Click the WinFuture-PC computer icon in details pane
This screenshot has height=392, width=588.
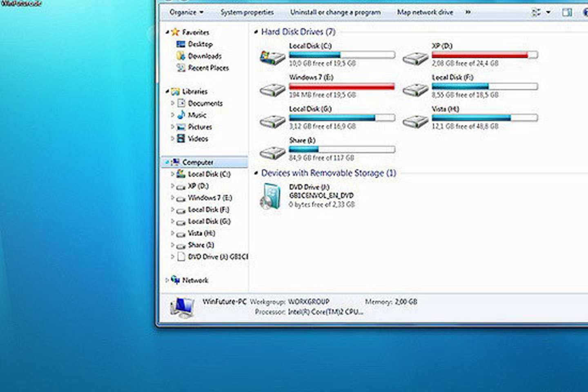pos(182,307)
